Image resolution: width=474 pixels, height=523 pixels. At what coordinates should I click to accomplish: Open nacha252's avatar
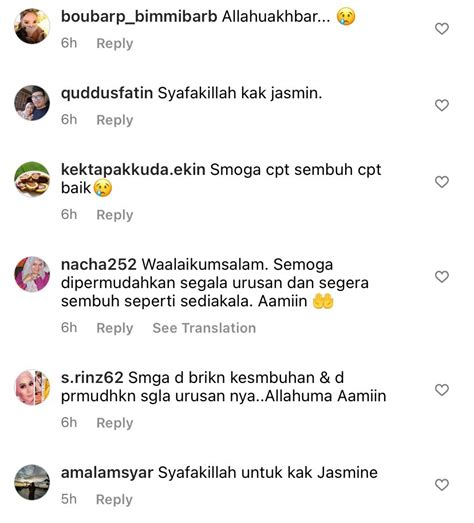[x=32, y=274]
